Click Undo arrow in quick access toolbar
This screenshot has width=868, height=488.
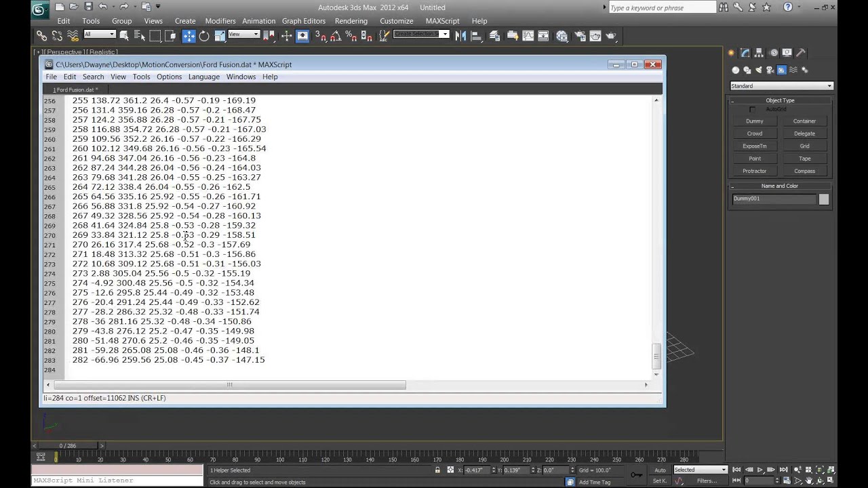tap(103, 7)
